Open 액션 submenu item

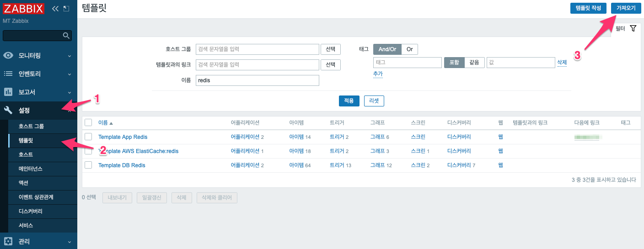coord(43,183)
